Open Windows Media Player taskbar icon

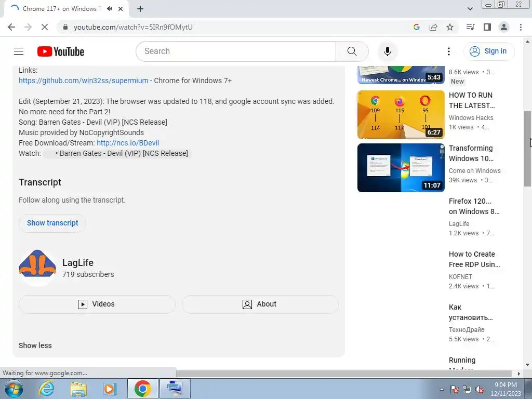coord(110,389)
